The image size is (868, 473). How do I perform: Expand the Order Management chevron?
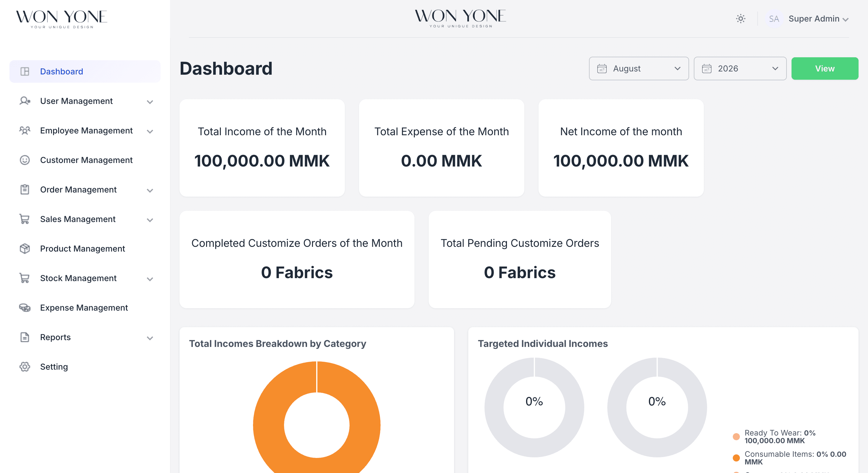150,190
